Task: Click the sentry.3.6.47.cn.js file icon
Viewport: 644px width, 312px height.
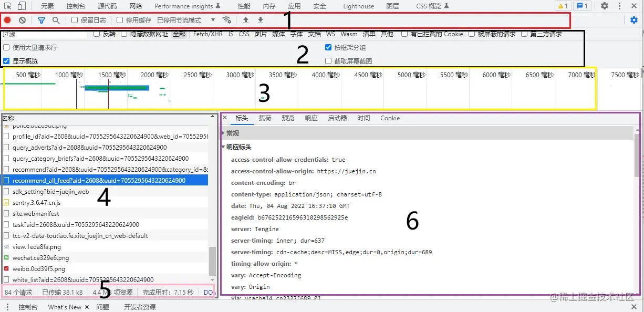Action: 7,203
